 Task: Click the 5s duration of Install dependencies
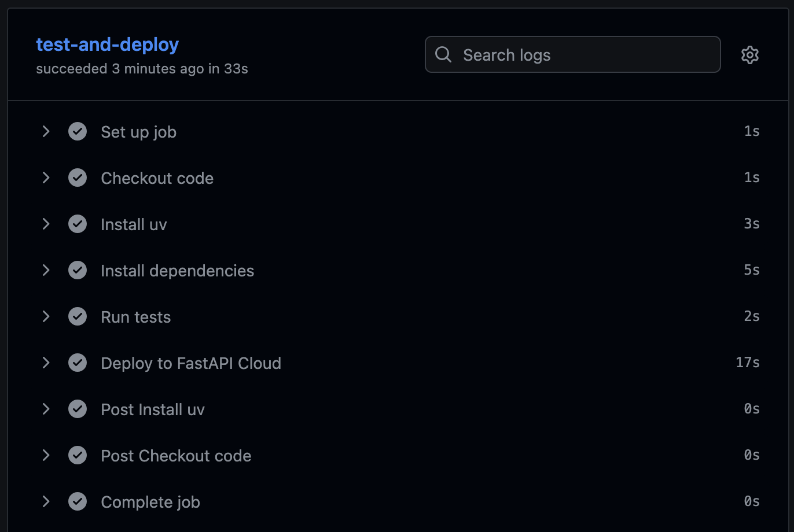click(752, 270)
